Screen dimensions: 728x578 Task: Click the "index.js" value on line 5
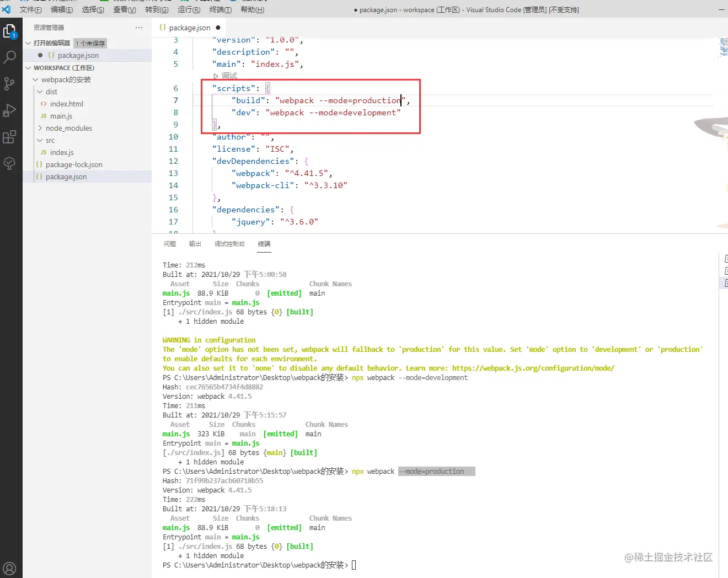(x=275, y=64)
